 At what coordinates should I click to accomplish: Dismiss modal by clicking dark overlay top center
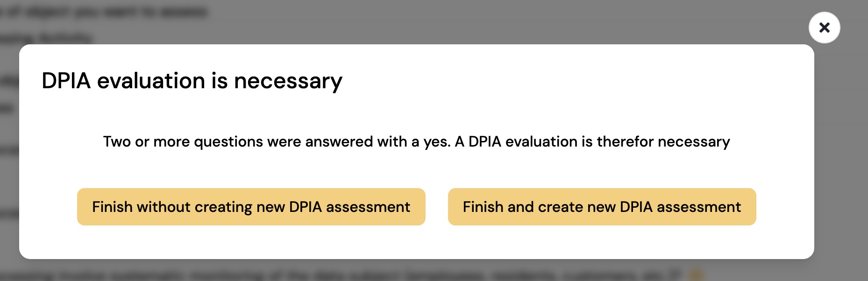click(x=434, y=21)
